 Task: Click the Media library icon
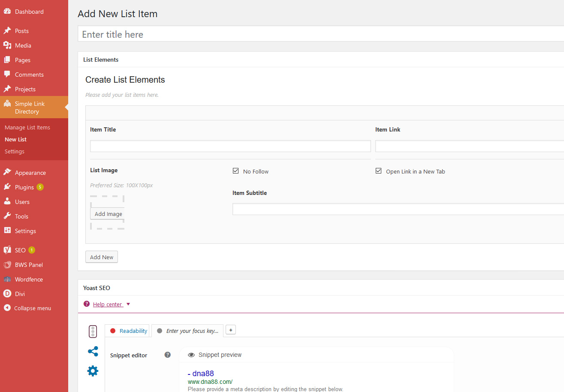pyautogui.click(x=7, y=45)
